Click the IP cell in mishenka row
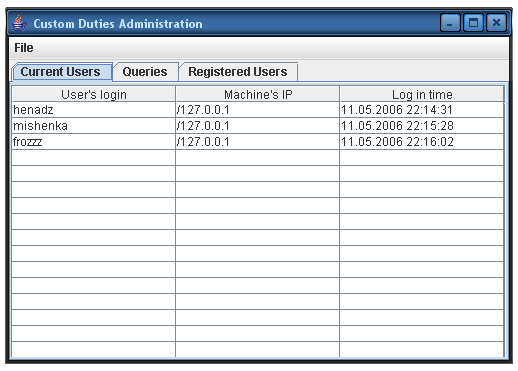 click(x=258, y=126)
